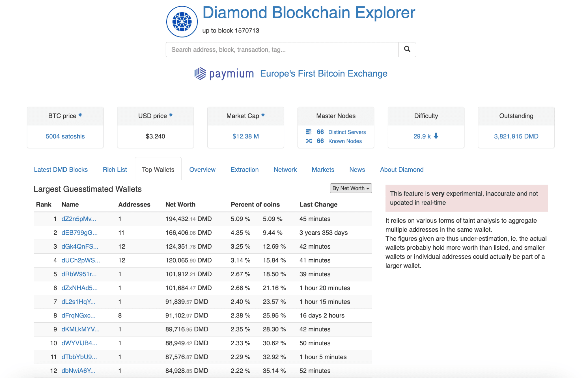
Task: Switch to the Rich List tab
Action: click(x=115, y=170)
